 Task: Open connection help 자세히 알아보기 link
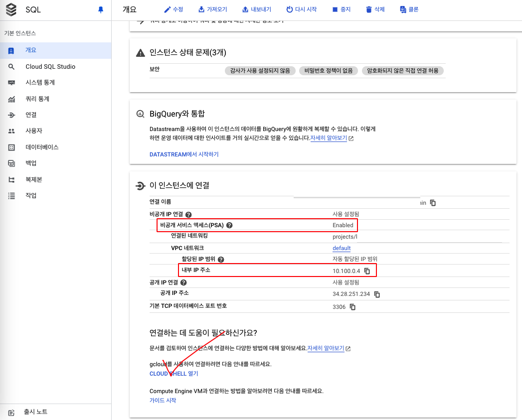point(326,348)
